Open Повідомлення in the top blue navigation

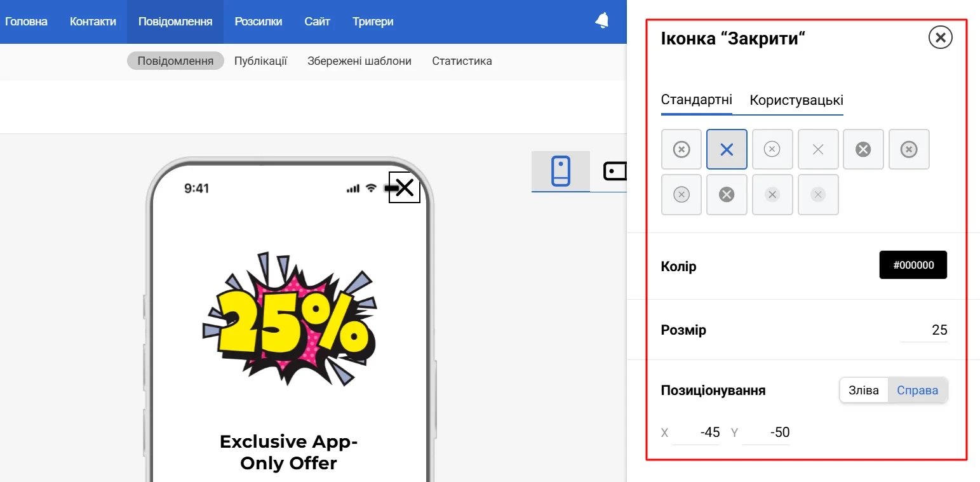point(175,22)
